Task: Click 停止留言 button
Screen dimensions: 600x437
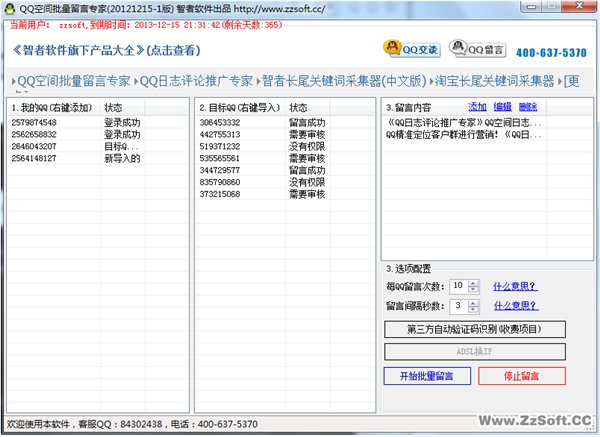Action: click(522, 376)
